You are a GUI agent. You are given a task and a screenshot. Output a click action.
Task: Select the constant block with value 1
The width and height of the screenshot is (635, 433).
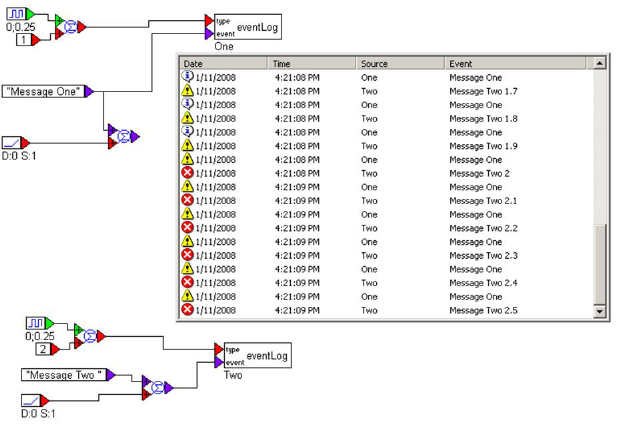tap(24, 40)
